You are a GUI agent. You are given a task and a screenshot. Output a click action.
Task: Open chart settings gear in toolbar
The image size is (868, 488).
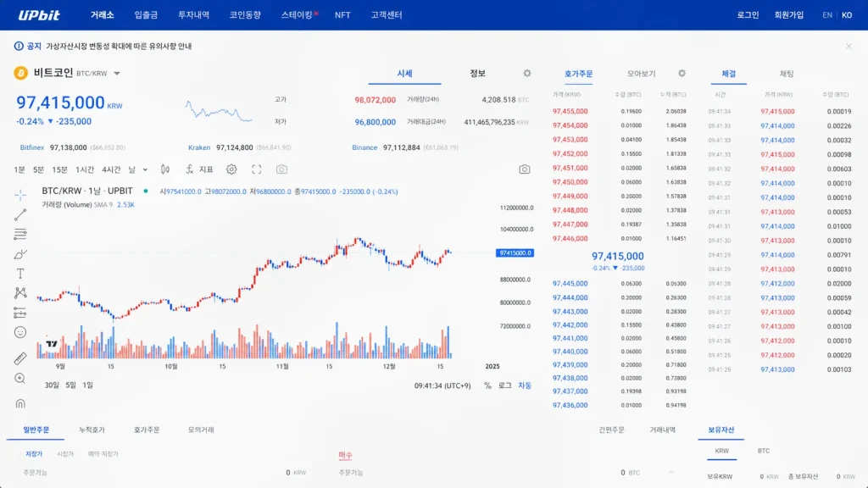[231, 169]
